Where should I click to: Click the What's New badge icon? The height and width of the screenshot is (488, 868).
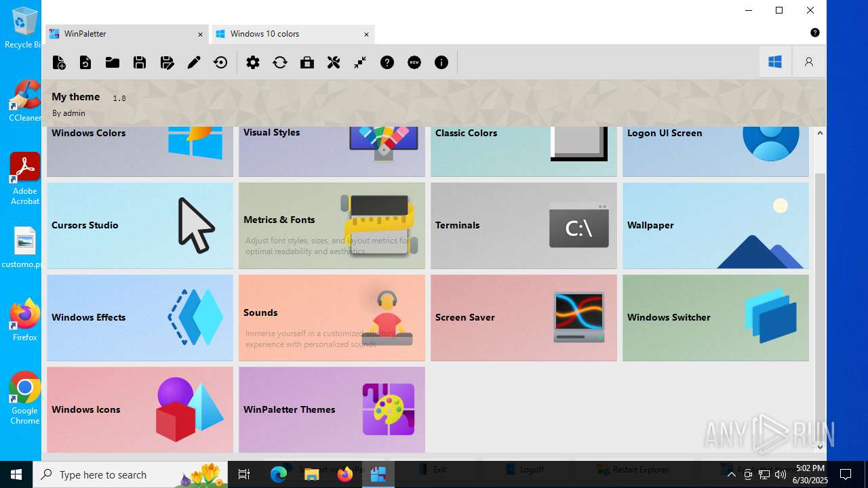point(414,62)
